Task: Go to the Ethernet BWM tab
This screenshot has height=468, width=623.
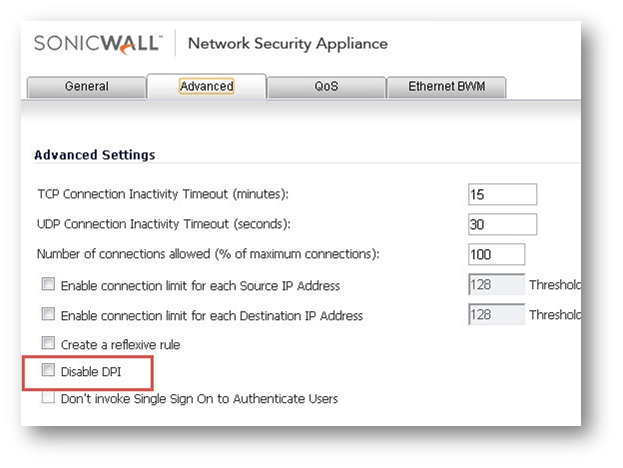Action: point(445,87)
